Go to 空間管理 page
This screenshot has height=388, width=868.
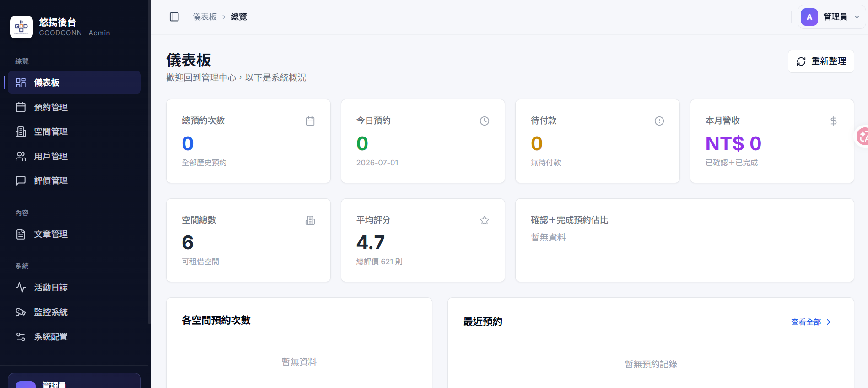[74, 131]
